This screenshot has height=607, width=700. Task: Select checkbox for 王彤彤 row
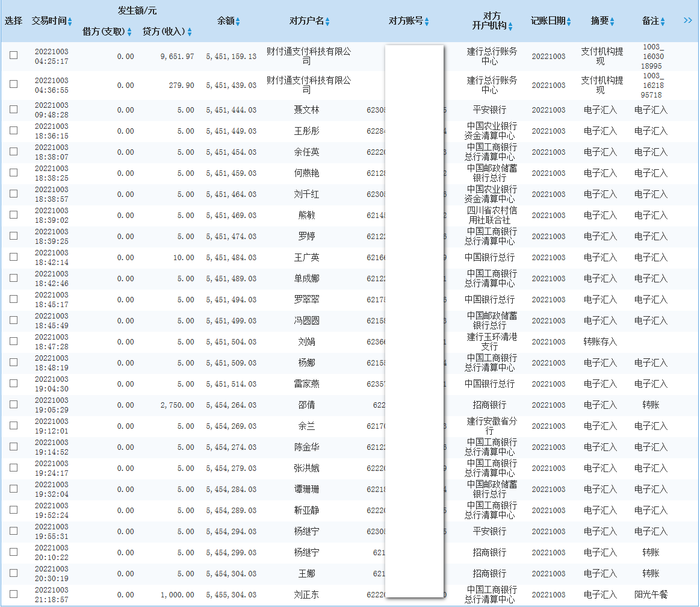[x=14, y=131]
